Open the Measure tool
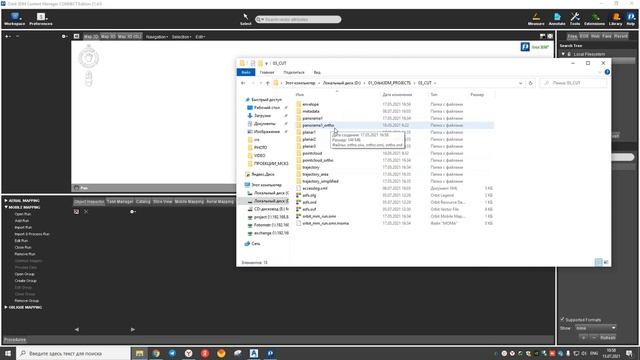This screenshot has height=360, width=640. (536, 19)
